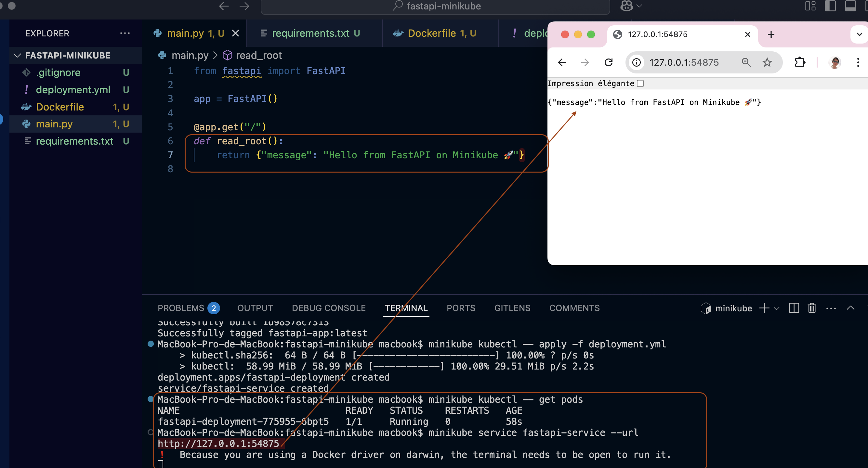
Task: Create a new terminal with plus icon
Action: pyautogui.click(x=764, y=308)
